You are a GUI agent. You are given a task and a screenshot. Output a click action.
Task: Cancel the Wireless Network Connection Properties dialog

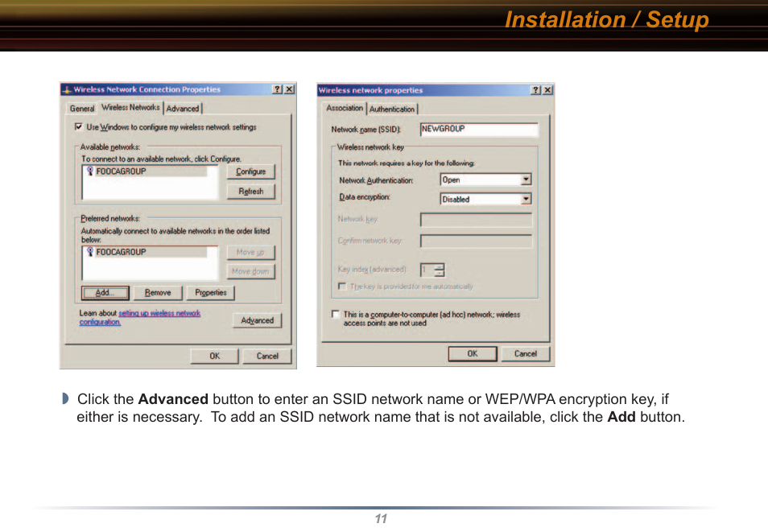coord(267,356)
